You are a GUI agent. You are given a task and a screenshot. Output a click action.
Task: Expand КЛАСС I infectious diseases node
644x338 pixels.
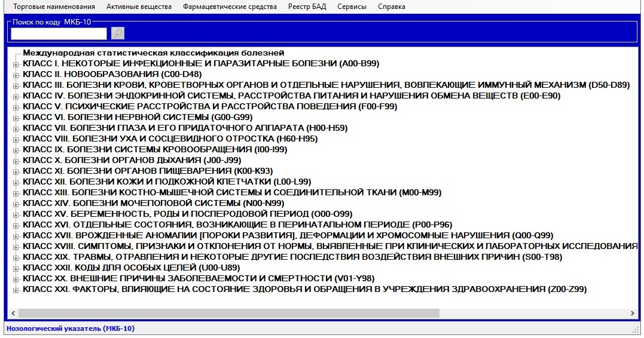[16, 64]
